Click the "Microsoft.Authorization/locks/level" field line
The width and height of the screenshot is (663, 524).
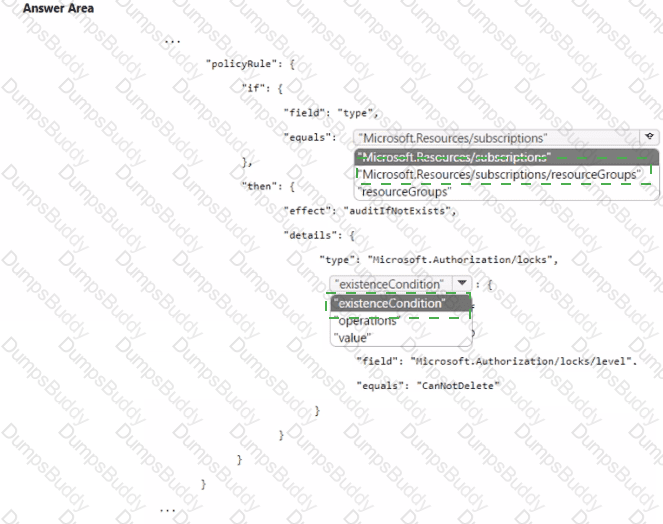pyautogui.click(x=496, y=359)
